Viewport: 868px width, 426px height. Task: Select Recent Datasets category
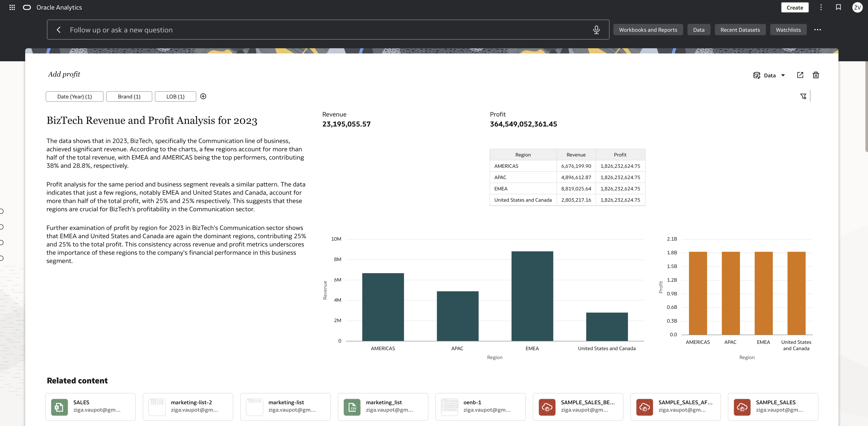[740, 30]
